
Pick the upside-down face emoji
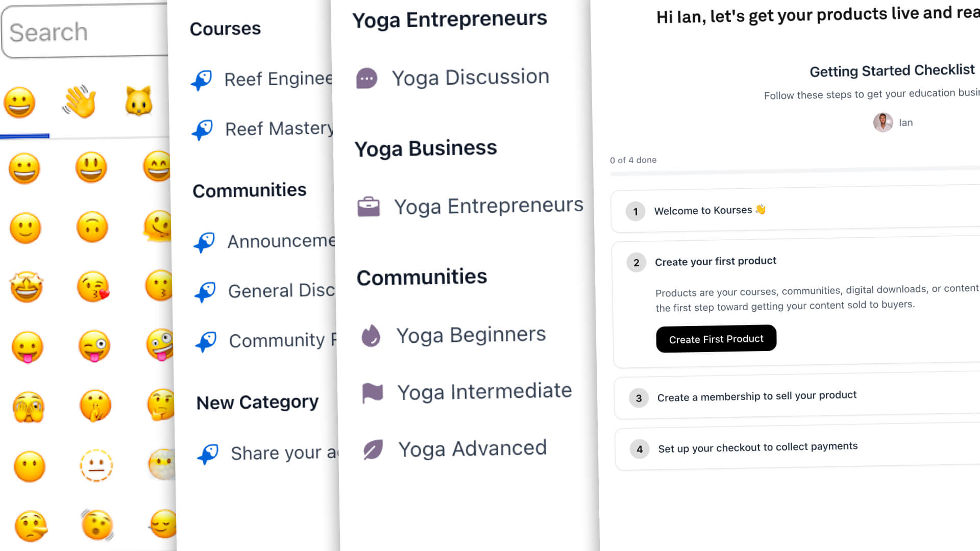point(92,227)
